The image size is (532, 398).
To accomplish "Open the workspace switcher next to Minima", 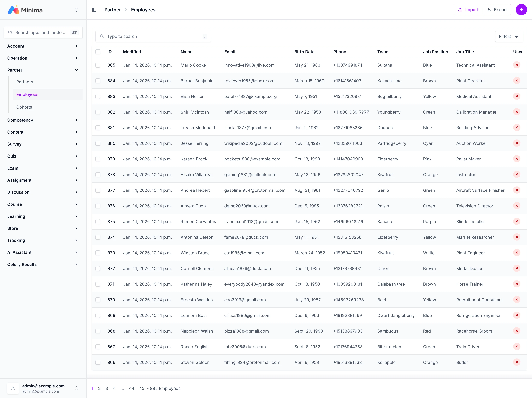I will 76,10.
